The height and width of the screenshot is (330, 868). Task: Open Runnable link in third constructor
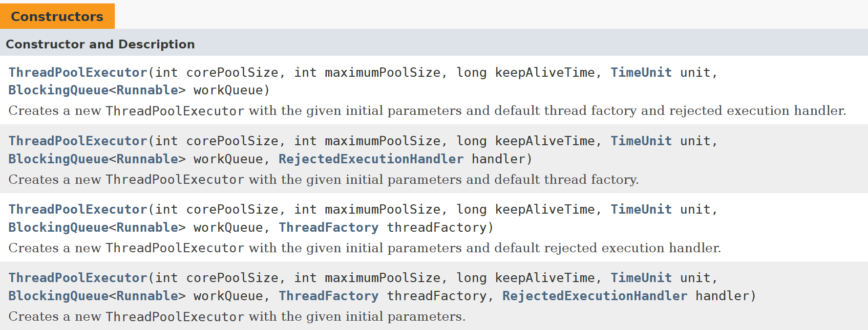click(147, 227)
